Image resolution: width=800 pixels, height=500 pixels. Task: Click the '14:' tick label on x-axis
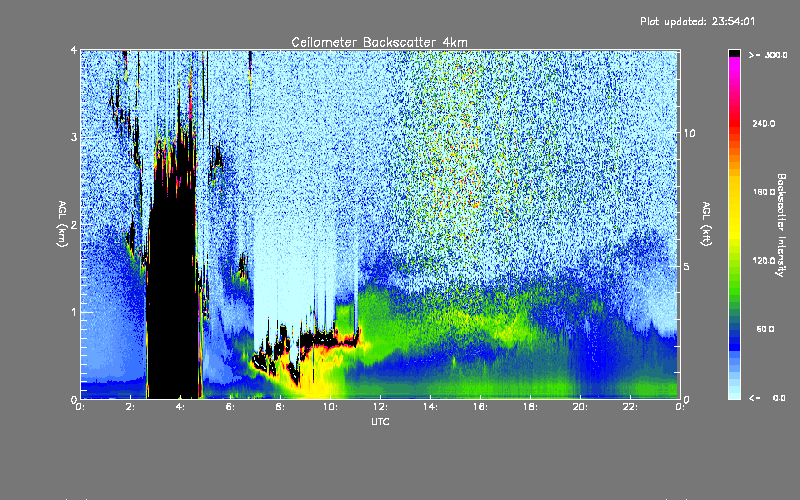coord(430,407)
